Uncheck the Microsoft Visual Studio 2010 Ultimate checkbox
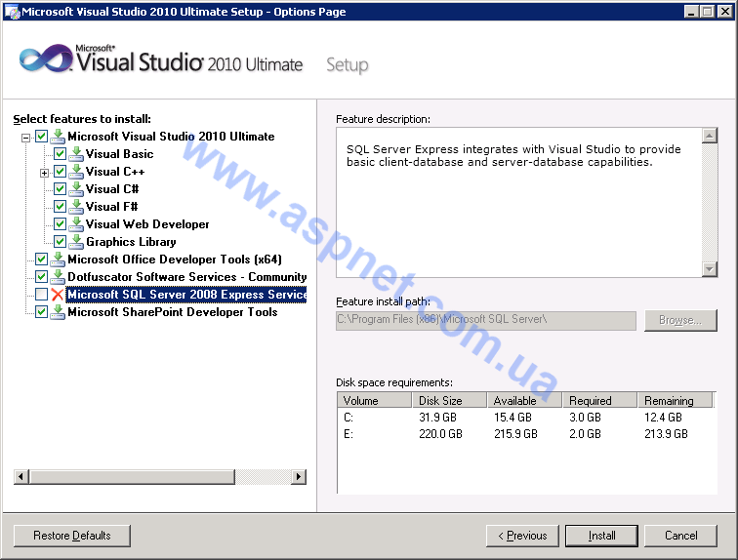This screenshot has height=560, width=738. coord(41,137)
